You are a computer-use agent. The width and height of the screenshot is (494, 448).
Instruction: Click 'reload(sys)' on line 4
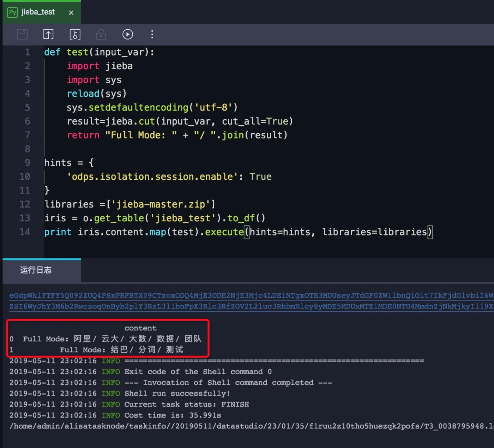(x=97, y=94)
